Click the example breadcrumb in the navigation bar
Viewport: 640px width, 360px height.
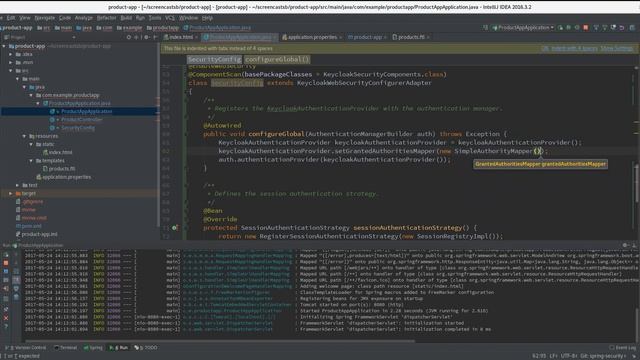(x=129, y=28)
